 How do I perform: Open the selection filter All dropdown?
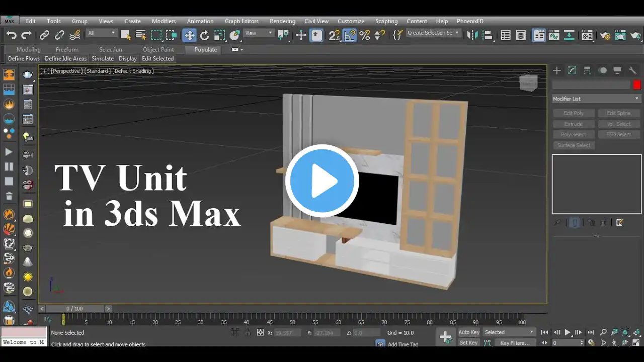101,33
